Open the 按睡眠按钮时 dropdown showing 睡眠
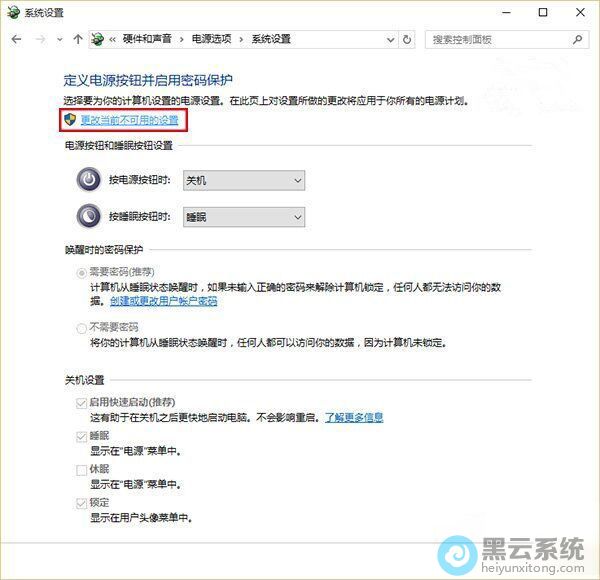 pyautogui.click(x=244, y=216)
